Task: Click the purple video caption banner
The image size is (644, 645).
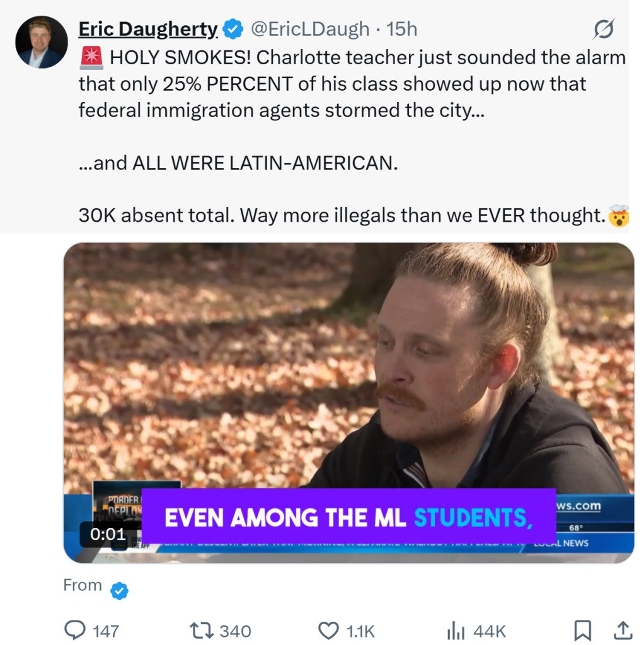Action: tap(348, 517)
